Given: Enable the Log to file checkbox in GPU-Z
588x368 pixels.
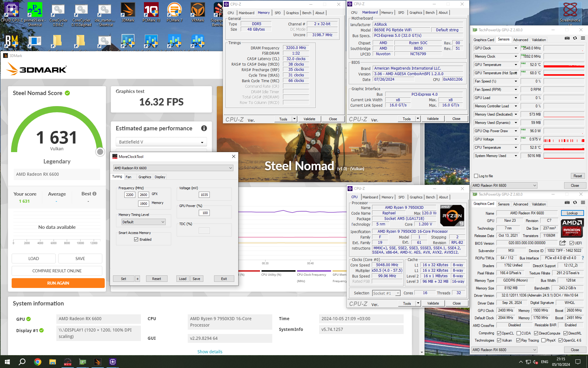Looking at the screenshot, I should pos(476,176).
